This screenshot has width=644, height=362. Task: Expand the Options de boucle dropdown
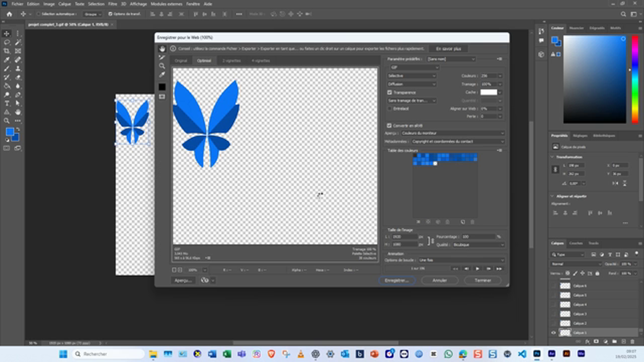461,260
